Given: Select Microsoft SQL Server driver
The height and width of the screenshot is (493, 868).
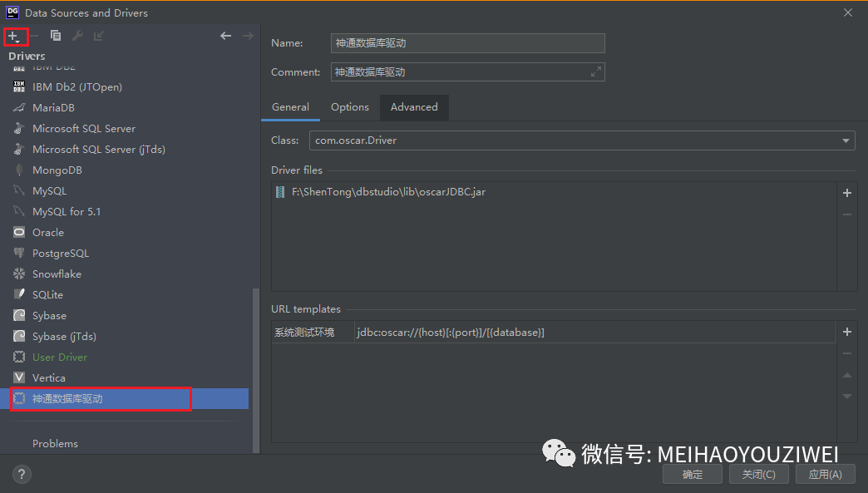Looking at the screenshot, I should [125, 128].
